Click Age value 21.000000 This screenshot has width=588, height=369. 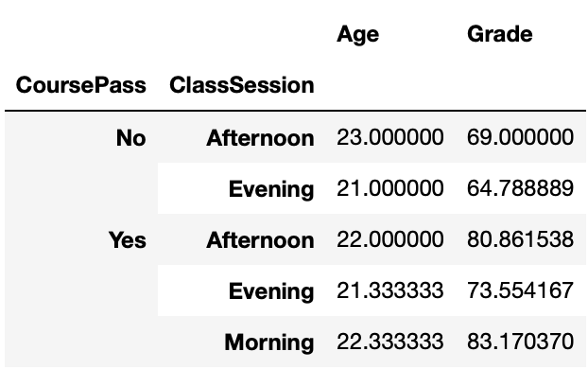[390, 188]
